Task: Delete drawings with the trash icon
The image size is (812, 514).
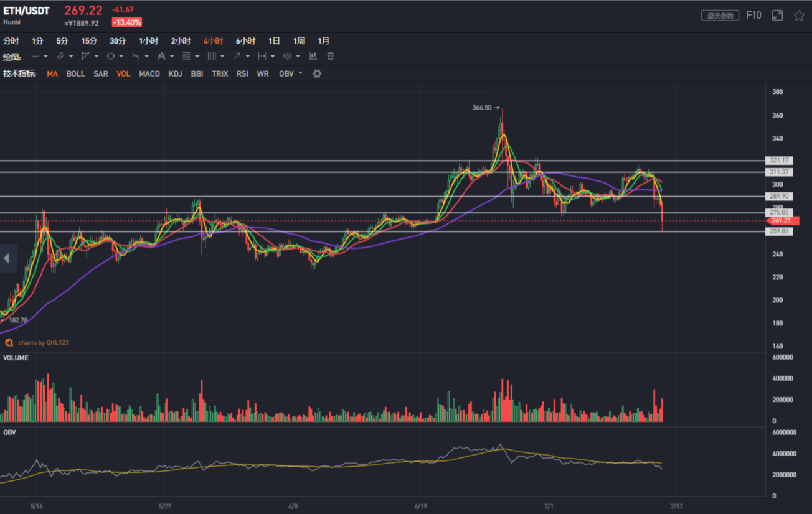Action: tap(331, 56)
